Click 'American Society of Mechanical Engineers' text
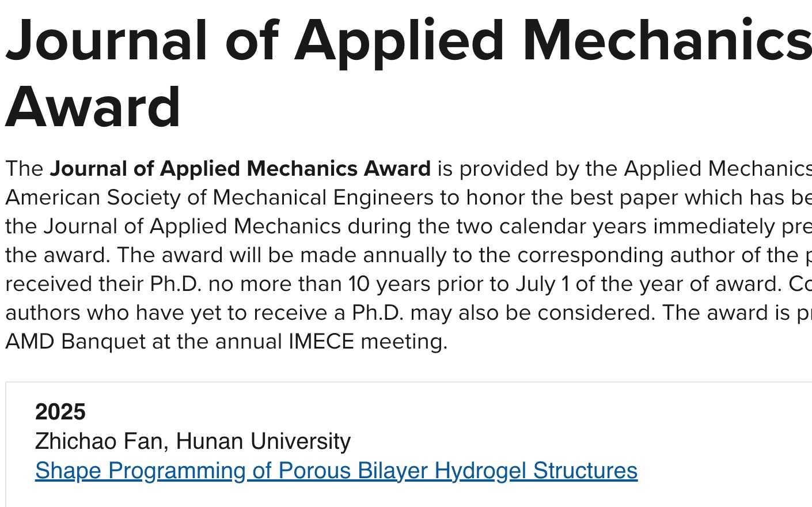The height and width of the screenshot is (507, 812). coord(219,198)
